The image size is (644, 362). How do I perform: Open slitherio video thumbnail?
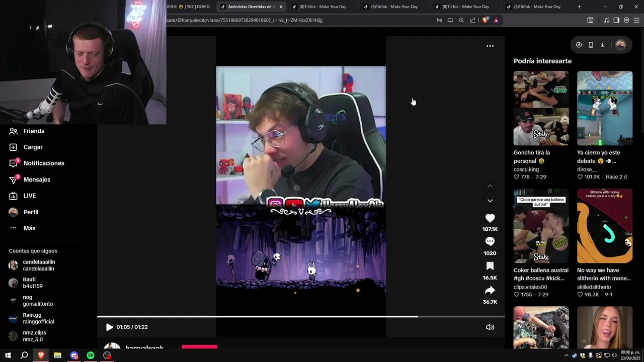point(605,226)
